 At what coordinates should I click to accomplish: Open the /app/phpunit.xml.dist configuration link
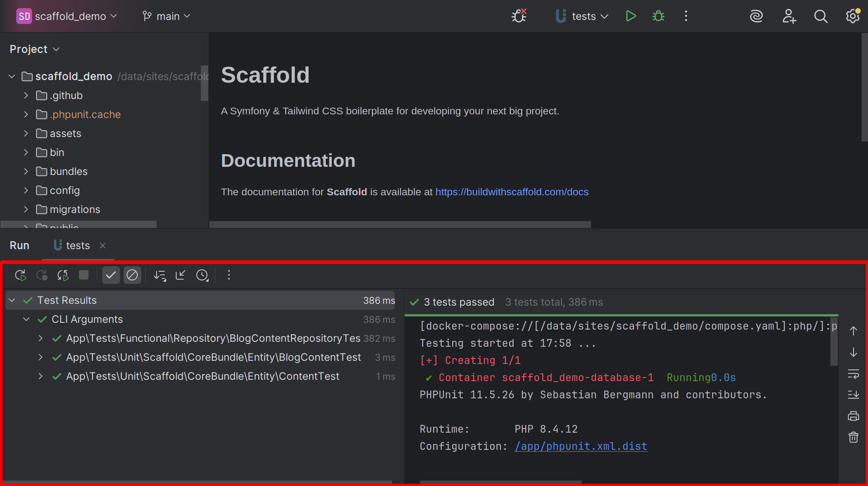click(581, 447)
